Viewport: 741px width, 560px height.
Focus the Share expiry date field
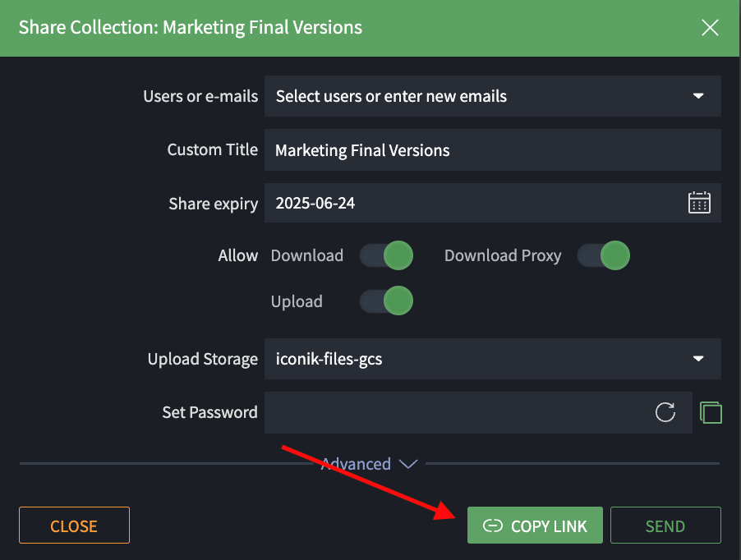pos(468,203)
